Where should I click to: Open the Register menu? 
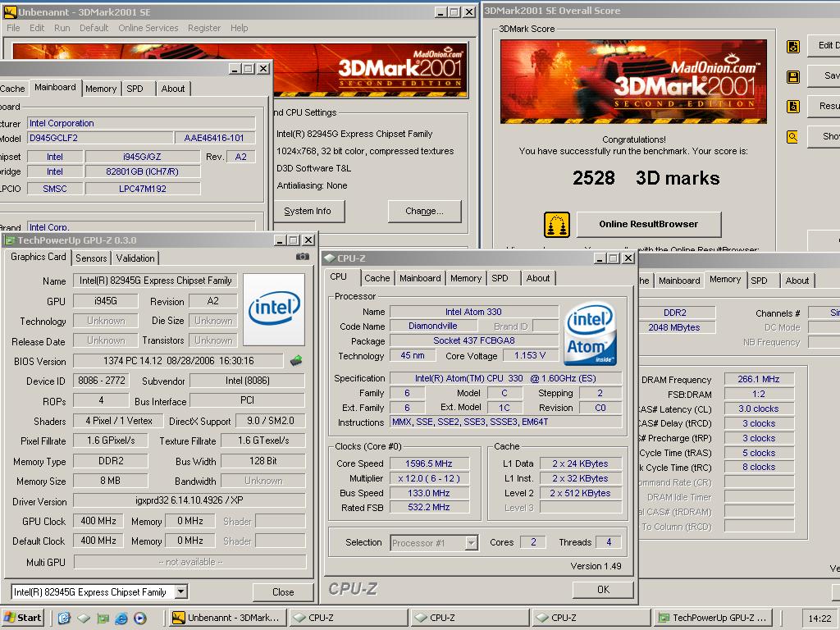click(204, 28)
